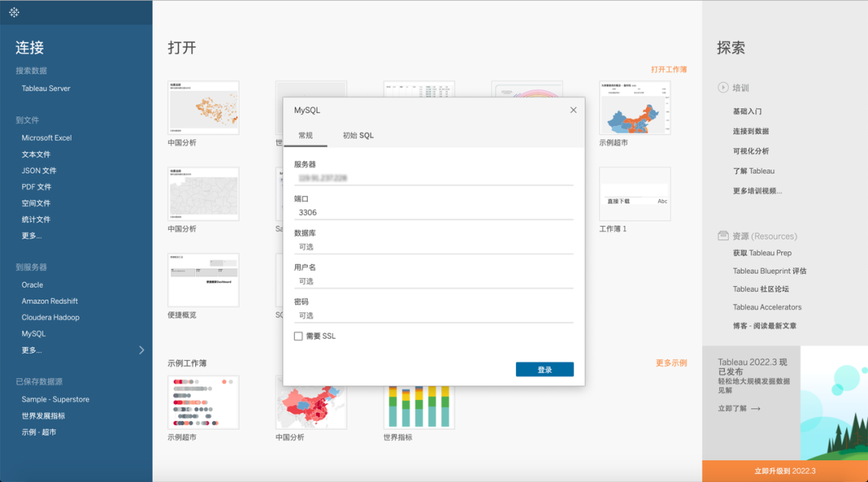Open 世界发展指标 saved data source
Viewport: 868px width, 482px height.
pos(43,416)
